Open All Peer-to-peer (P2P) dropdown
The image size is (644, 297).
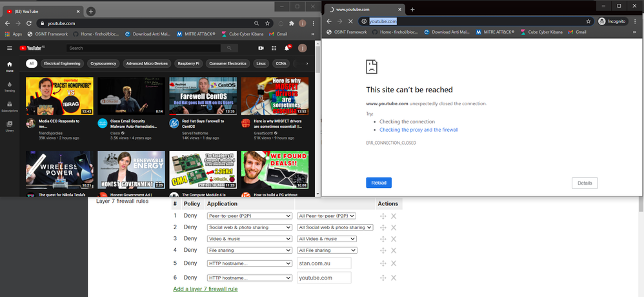pyautogui.click(x=327, y=216)
